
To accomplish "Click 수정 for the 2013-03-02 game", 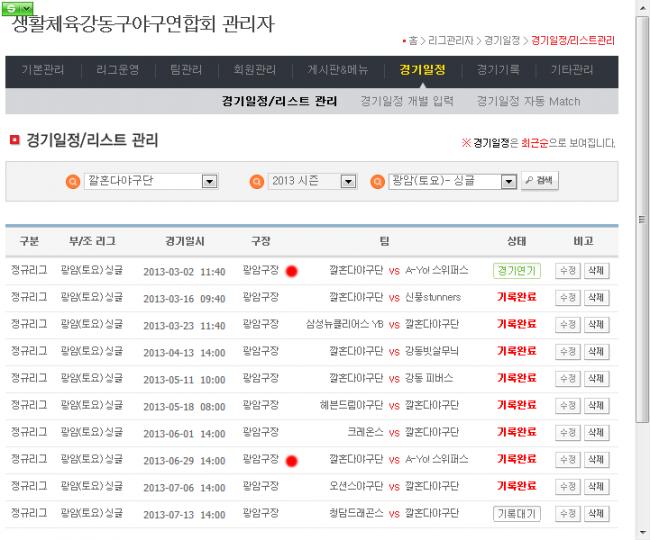I will (568, 271).
